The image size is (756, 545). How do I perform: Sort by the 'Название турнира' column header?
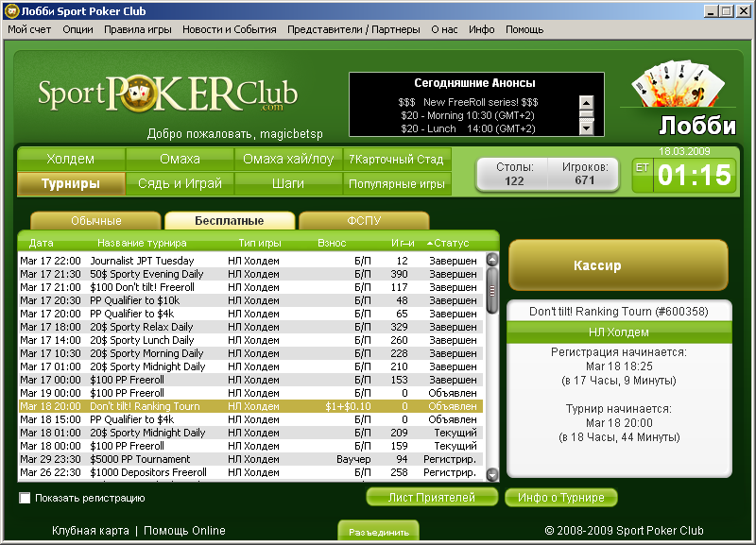[x=142, y=243]
